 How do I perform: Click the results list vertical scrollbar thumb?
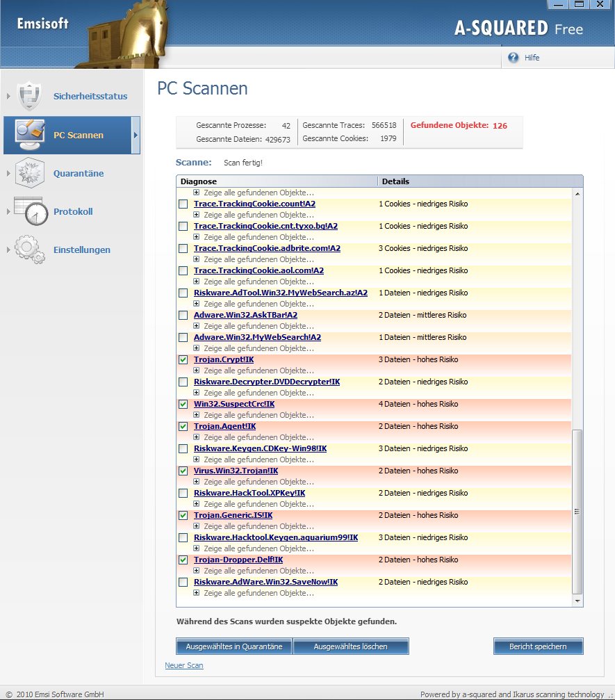[577, 511]
